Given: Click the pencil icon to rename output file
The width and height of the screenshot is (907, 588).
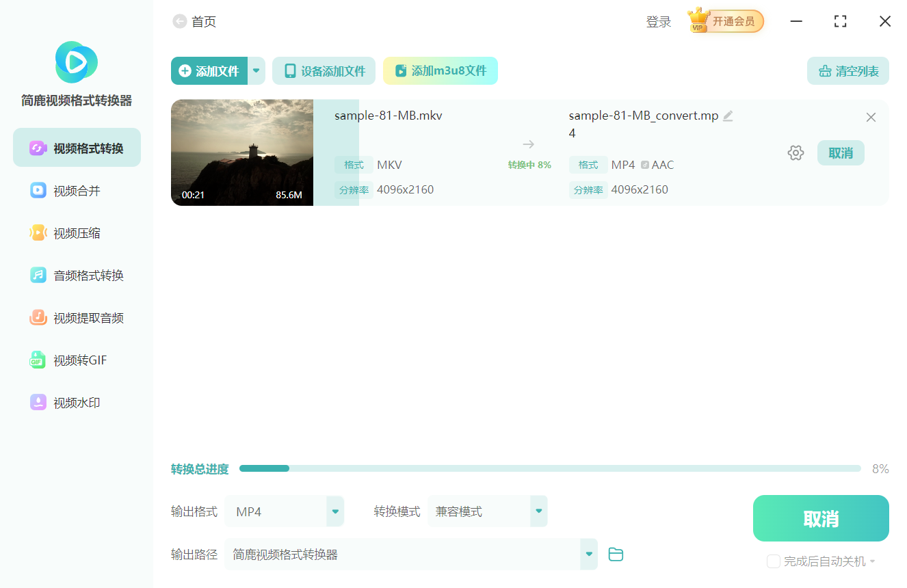Looking at the screenshot, I should 728,116.
